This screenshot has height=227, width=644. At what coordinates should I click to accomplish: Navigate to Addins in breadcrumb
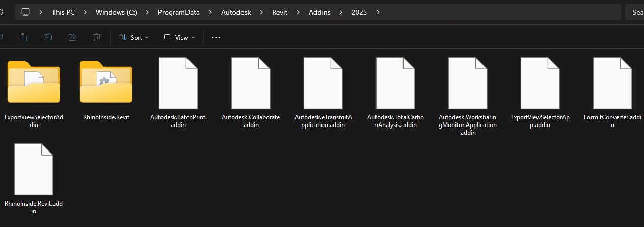tap(320, 12)
